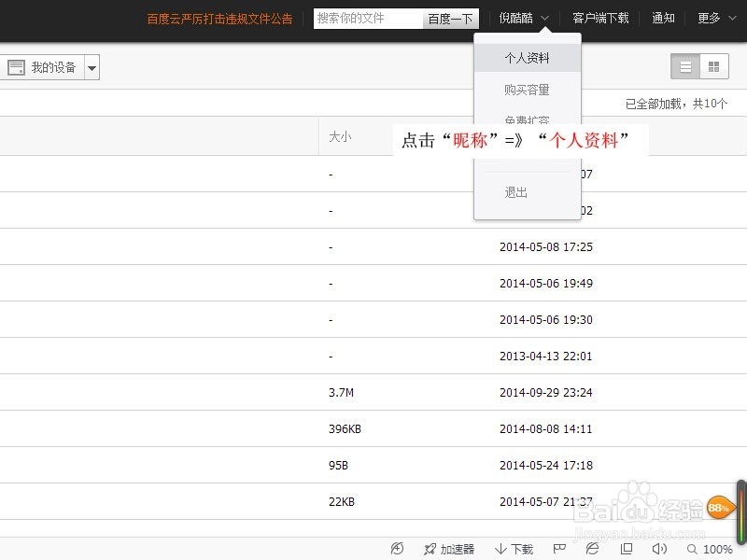Open the browser 下载 downloads arrow

(514, 549)
